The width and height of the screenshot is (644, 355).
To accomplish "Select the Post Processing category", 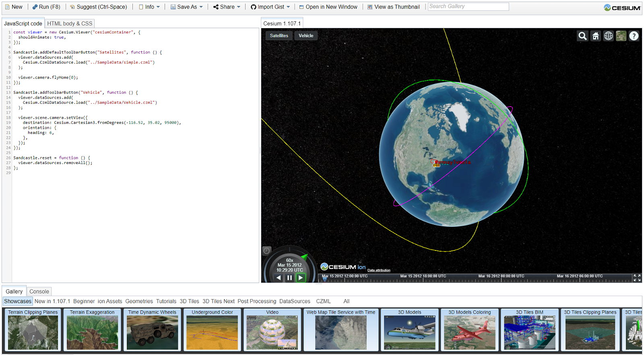I will coord(257,301).
